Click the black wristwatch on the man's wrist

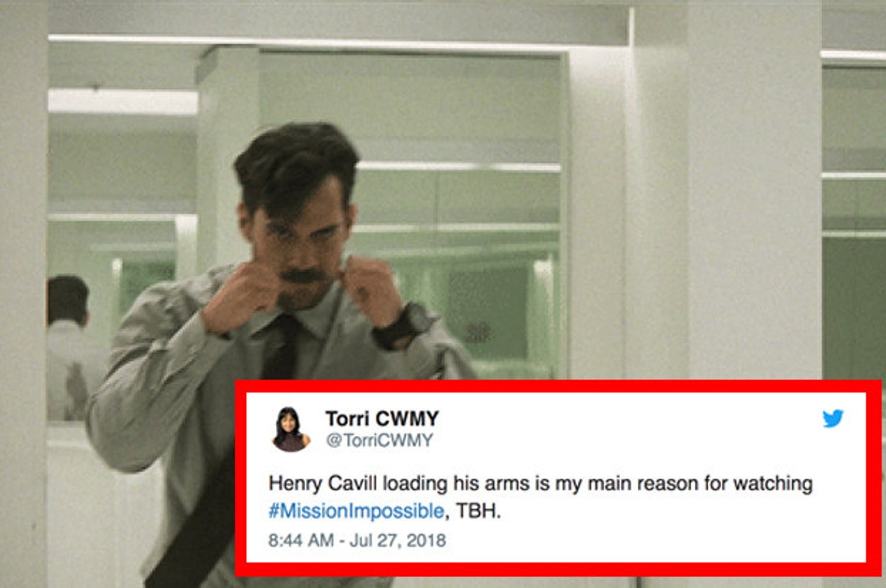[x=404, y=325]
